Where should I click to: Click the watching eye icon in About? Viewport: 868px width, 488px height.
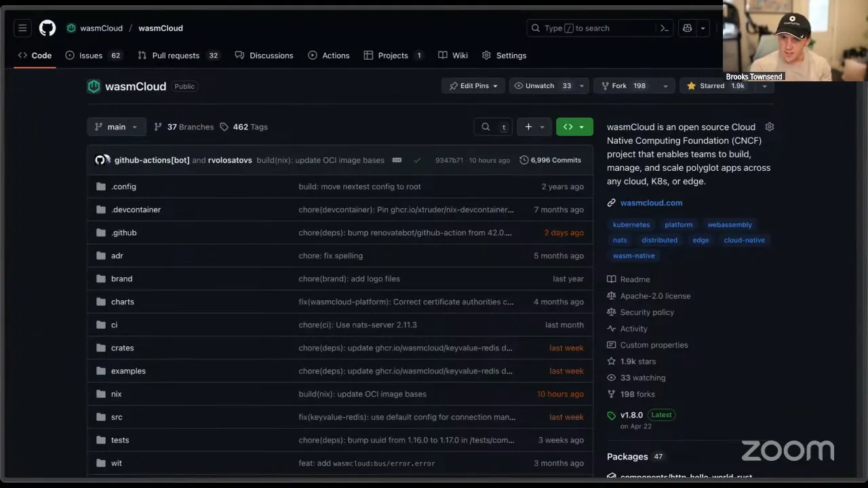tap(612, 378)
